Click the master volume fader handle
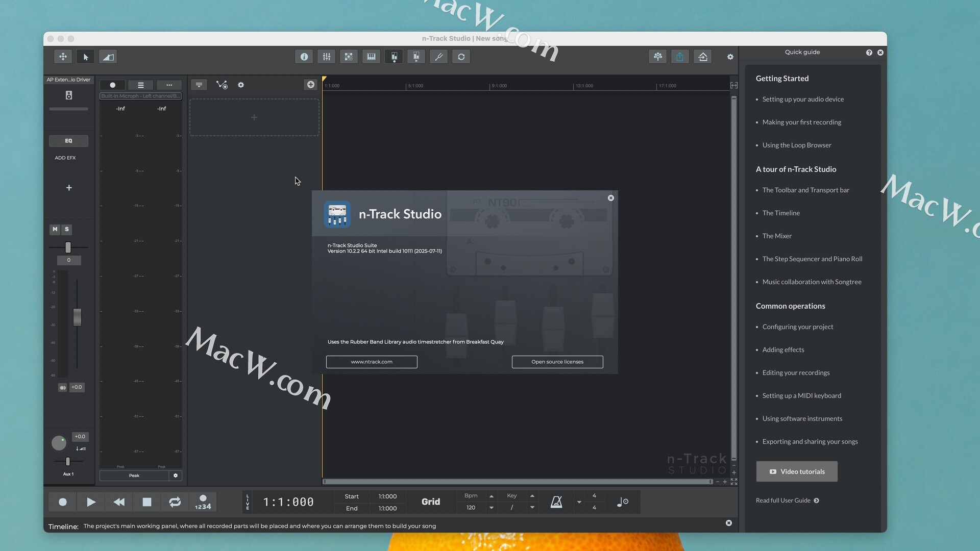 (x=77, y=317)
